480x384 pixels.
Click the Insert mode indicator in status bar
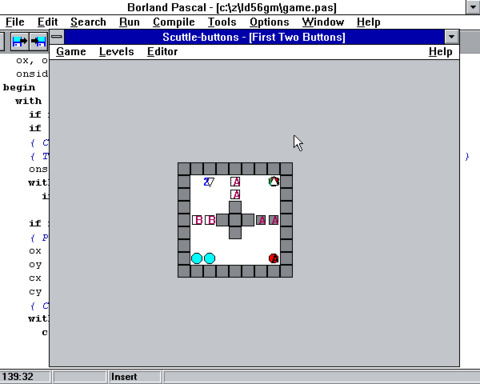[x=124, y=377]
